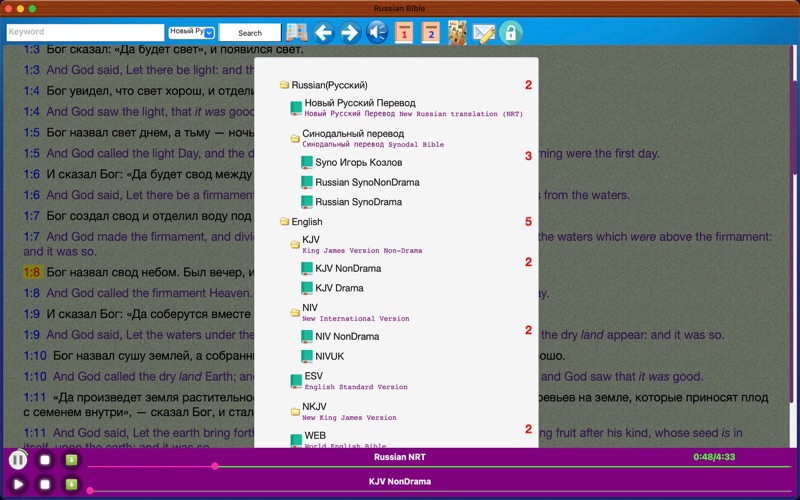Click the forward arrow navigation icon

pyautogui.click(x=350, y=33)
